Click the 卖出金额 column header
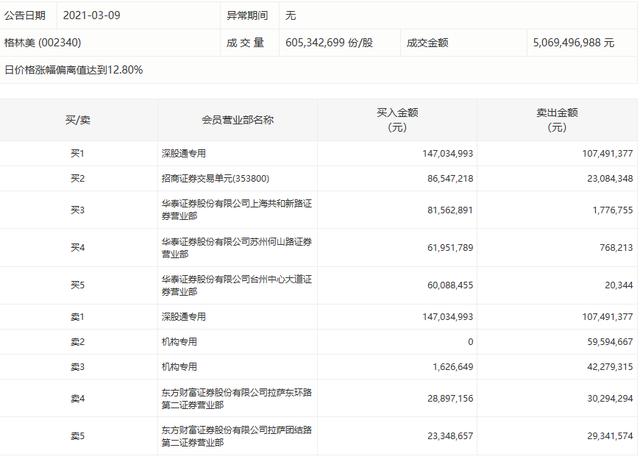This screenshot has width=640, height=459. pyautogui.click(x=557, y=120)
